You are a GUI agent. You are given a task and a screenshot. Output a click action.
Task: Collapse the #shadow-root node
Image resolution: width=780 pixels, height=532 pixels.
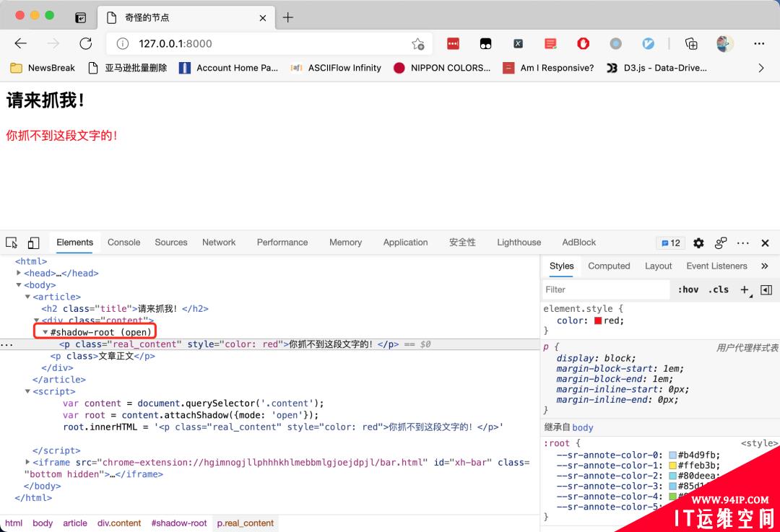coord(45,332)
